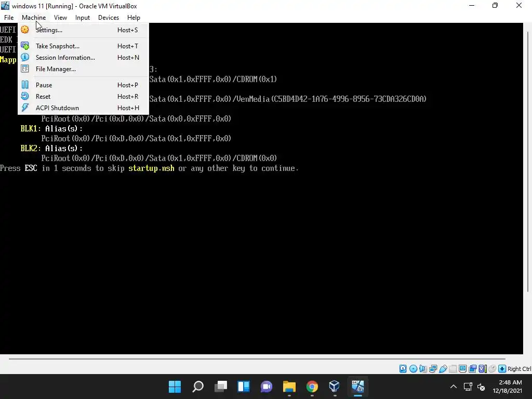532x399 pixels.
Task: Open the Help menu
Action: click(x=134, y=18)
